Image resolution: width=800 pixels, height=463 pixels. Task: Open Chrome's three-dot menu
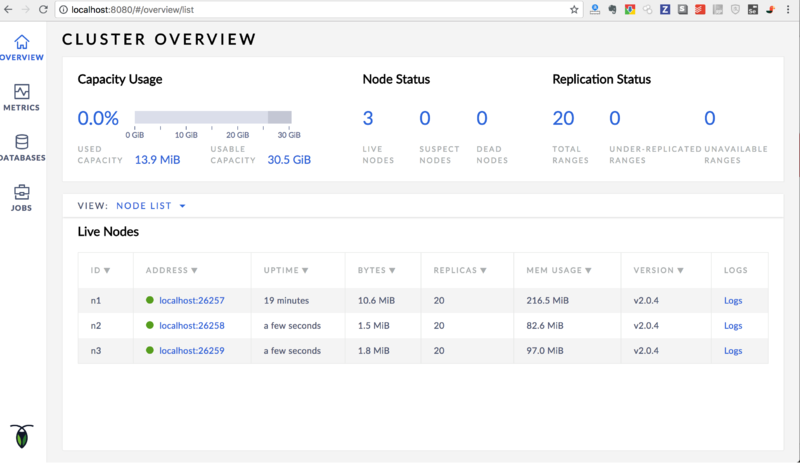click(789, 9)
